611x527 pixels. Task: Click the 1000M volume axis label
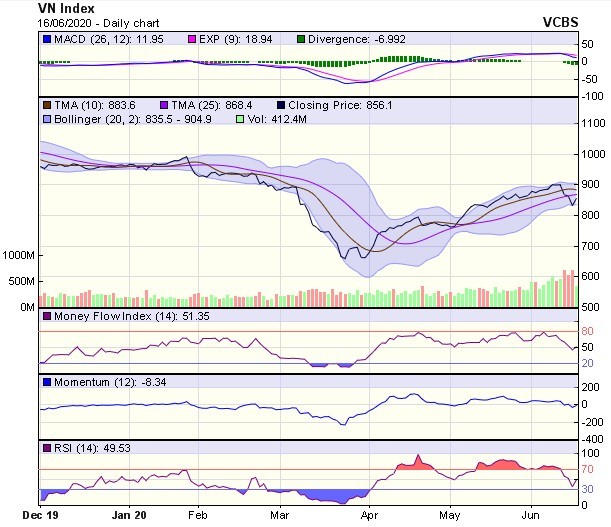(x=19, y=256)
